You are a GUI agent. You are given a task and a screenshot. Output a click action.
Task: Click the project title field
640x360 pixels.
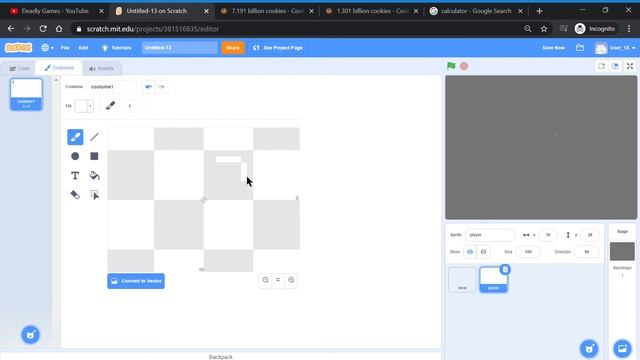pos(179,48)
